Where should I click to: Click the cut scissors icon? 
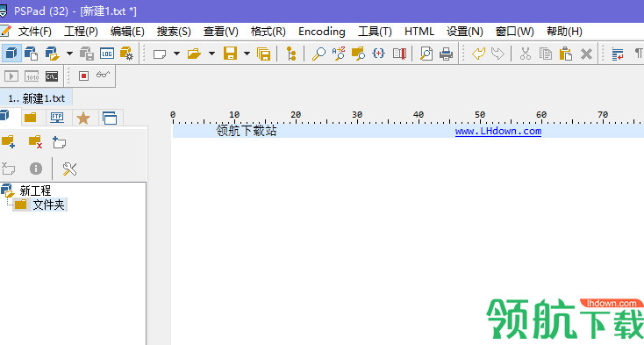click(x=526, y=54)
